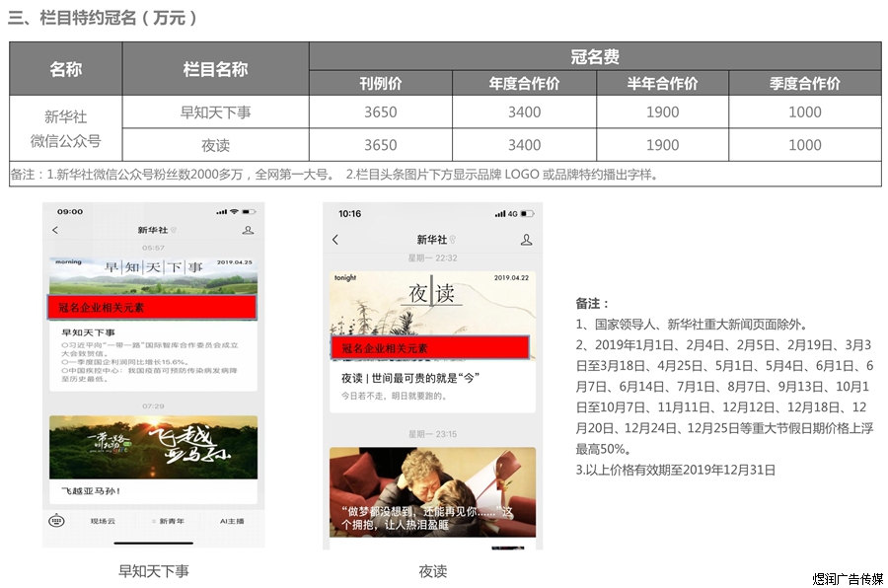Click 新华社 title in right phone header

coord(432,240)
